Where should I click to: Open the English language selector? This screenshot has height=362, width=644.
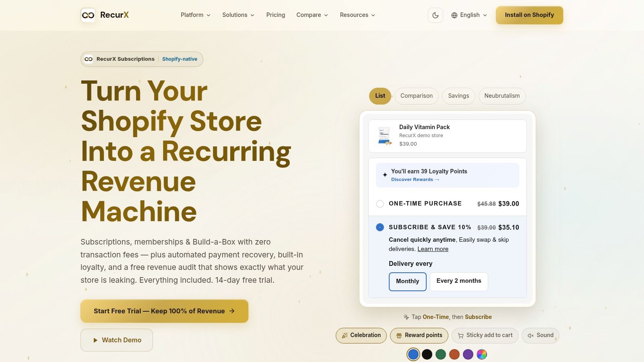(x=469, y=15)
